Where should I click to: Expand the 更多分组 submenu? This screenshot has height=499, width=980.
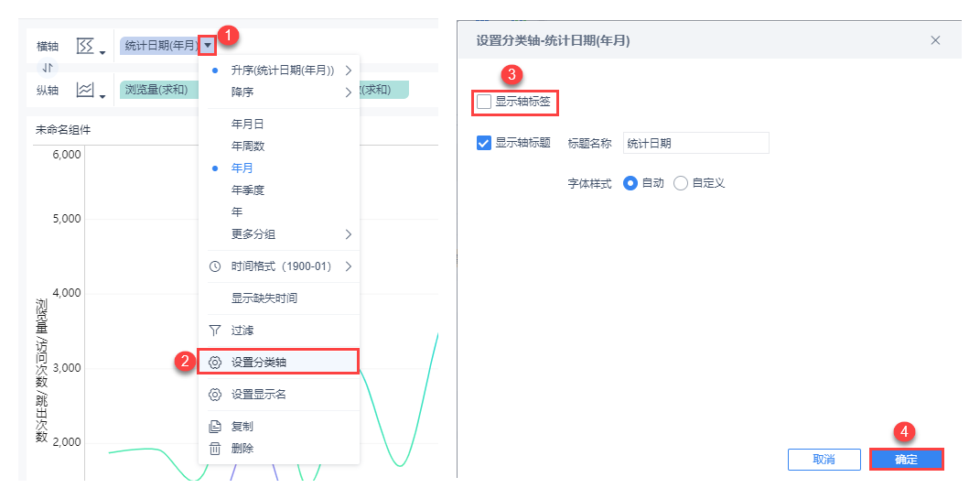pyautogui.click(x=348, y=234)
